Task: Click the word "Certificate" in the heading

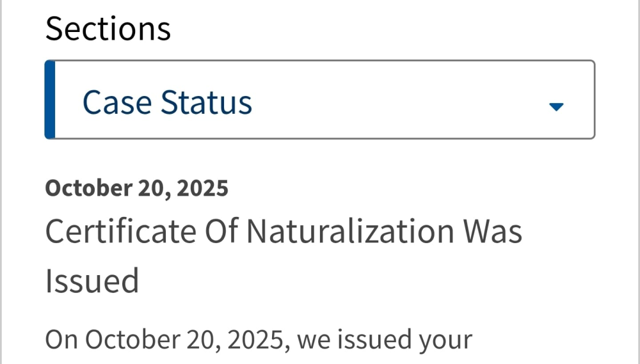Action: tap(120, 232)
